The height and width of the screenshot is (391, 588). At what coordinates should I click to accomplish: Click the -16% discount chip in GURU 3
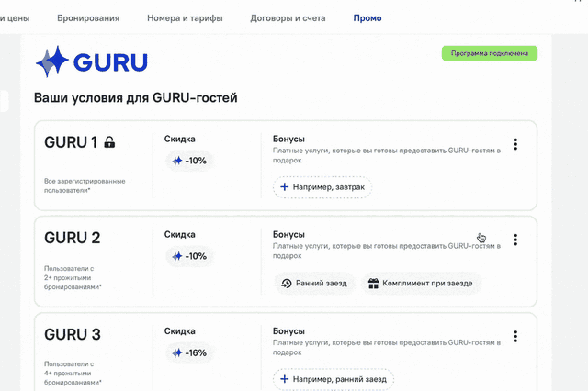(189, 352)
